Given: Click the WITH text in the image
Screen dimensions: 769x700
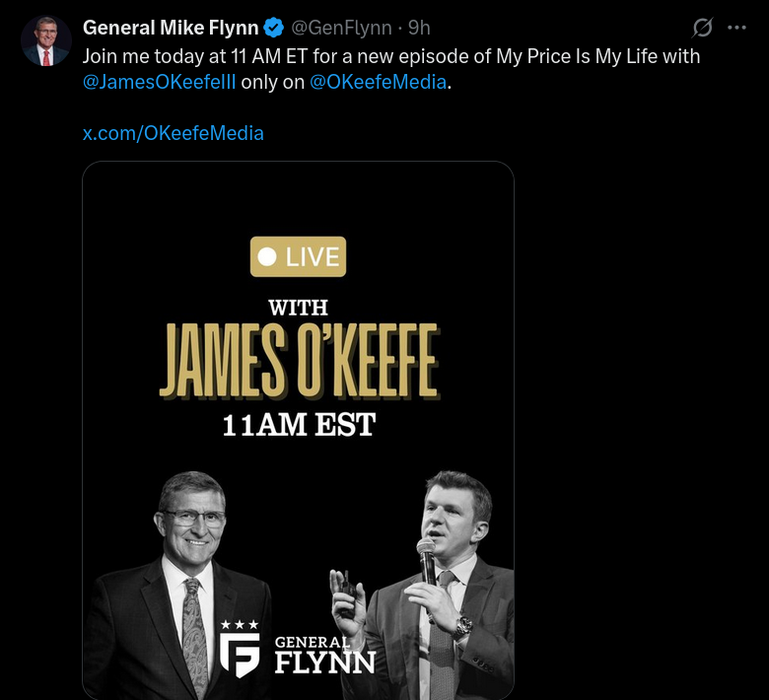Looking at the screenshot, I should (x=298, y=309).
